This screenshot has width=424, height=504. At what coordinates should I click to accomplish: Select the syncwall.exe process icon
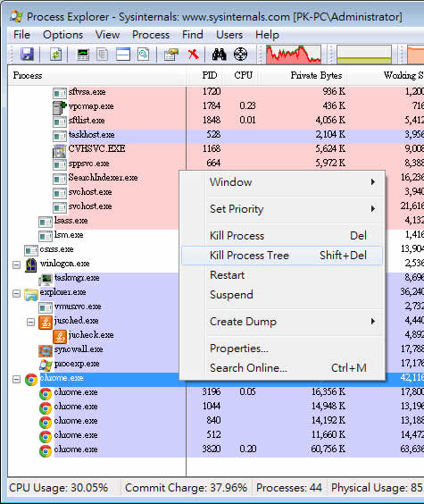(46, 350)
